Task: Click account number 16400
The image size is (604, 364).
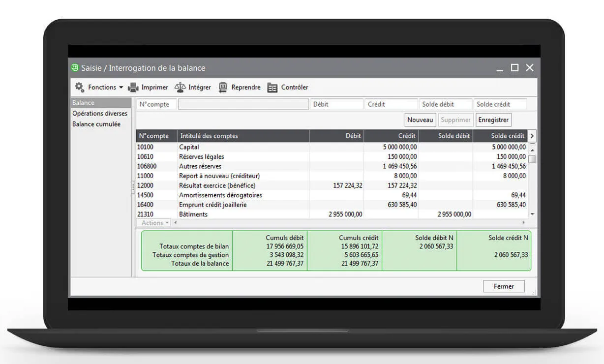Action: 145,205
